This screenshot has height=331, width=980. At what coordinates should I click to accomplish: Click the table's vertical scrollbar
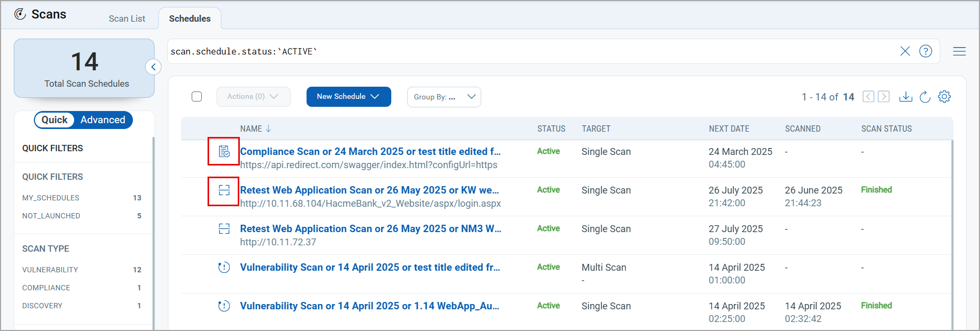951,235
